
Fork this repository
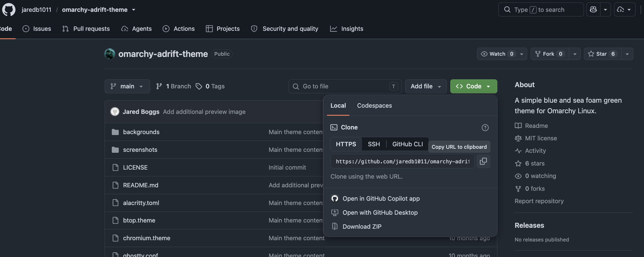point(550,54)
